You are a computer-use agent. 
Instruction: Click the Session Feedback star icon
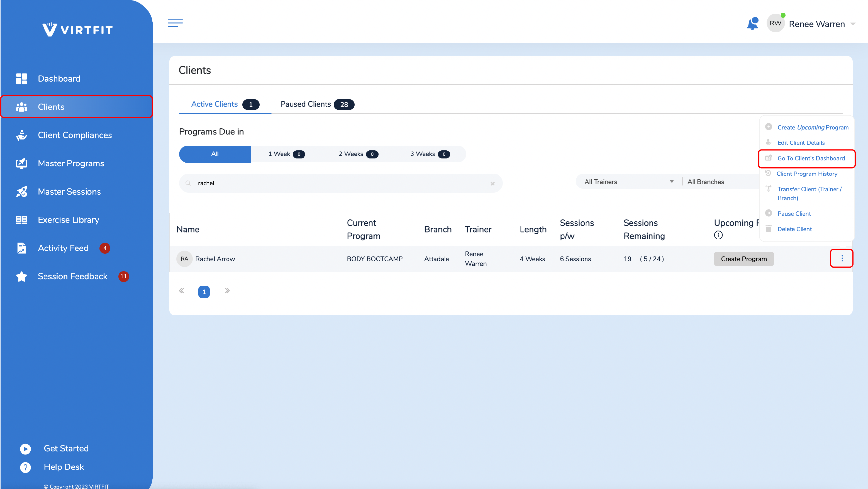[21, 277]
